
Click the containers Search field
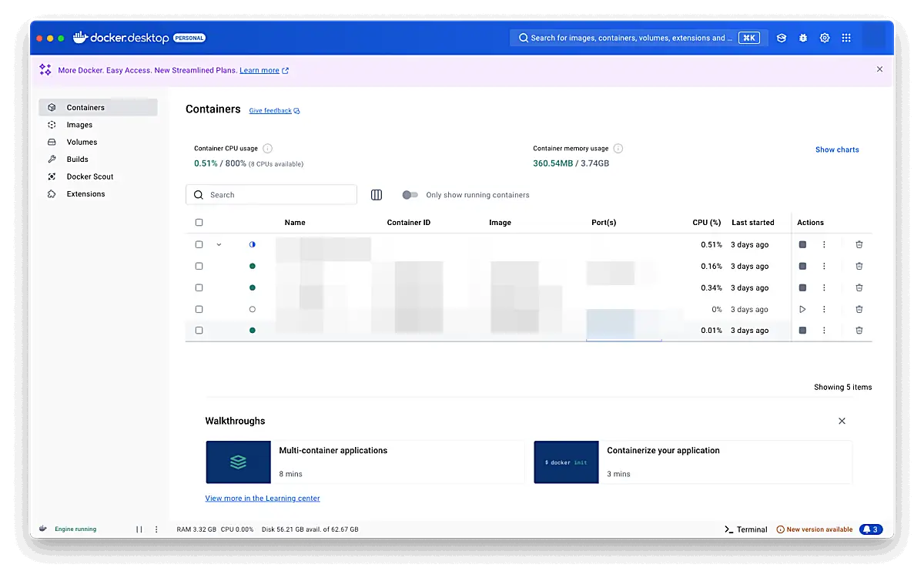271,195
